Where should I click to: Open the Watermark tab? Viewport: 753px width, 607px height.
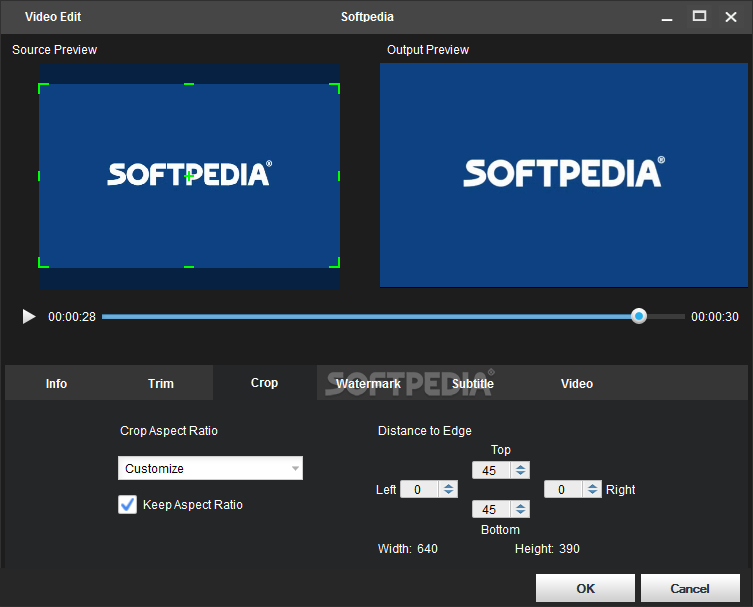tap(368, 384)
